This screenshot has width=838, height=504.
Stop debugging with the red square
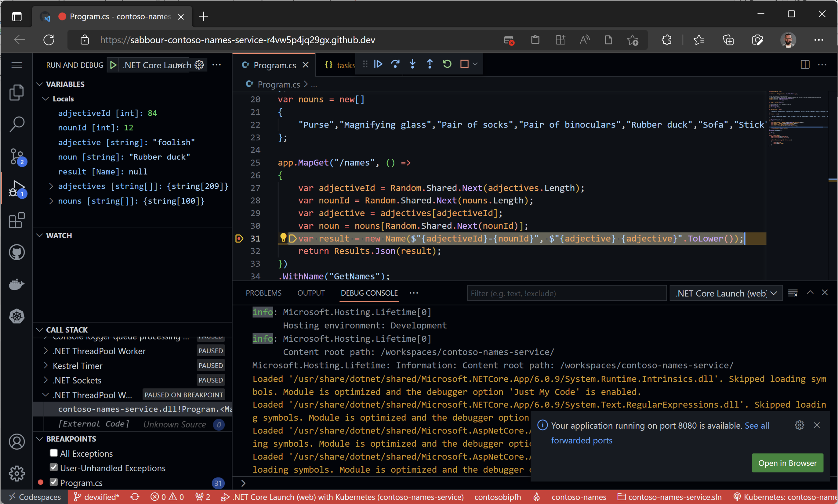(464, 64)
